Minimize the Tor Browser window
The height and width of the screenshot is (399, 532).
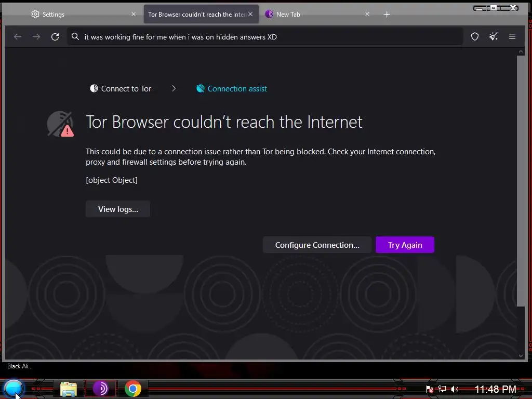point(480,8)
